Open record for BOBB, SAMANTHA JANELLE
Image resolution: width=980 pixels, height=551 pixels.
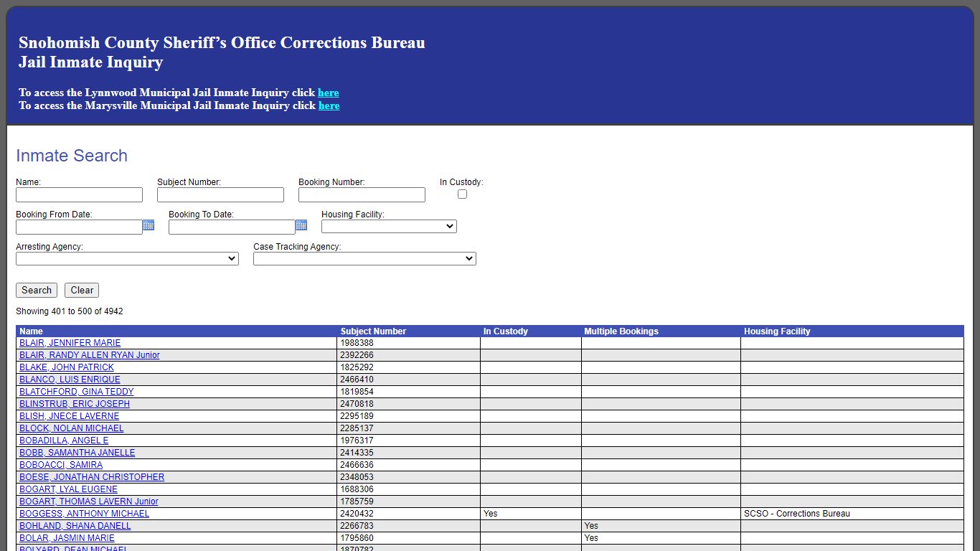tap(77, 453)
